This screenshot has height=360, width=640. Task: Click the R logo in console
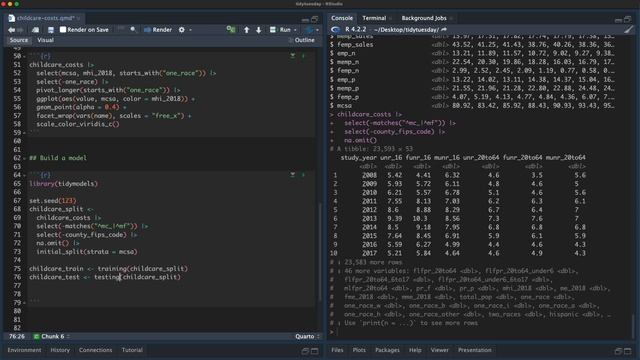[x=336, y=29]
